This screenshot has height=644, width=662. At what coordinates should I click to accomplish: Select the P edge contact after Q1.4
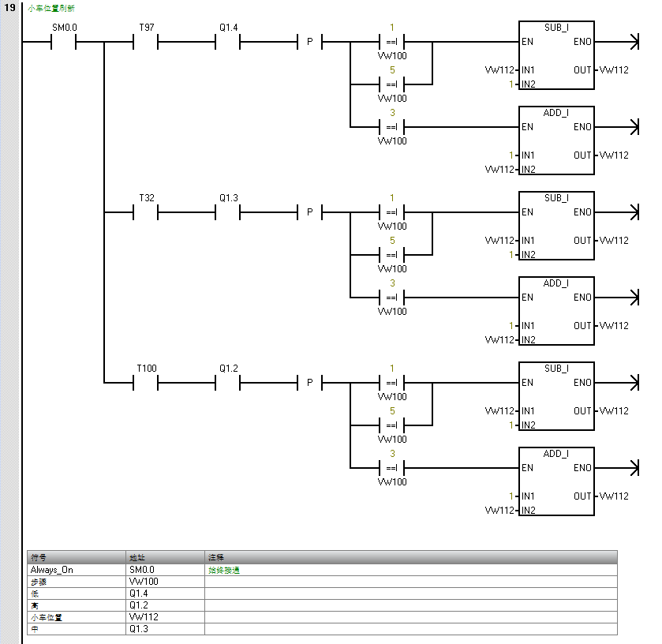309,43
